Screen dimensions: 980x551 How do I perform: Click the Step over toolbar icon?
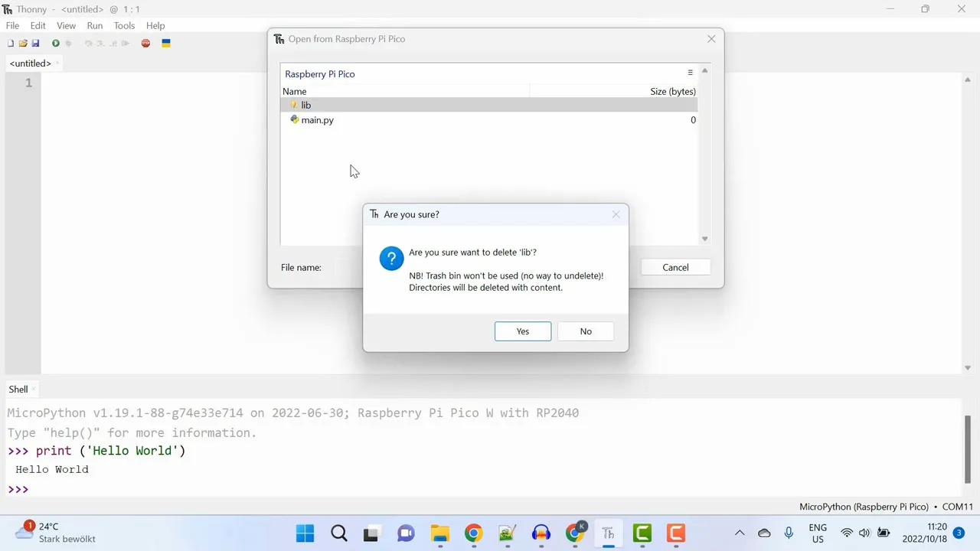click(89, 44)
